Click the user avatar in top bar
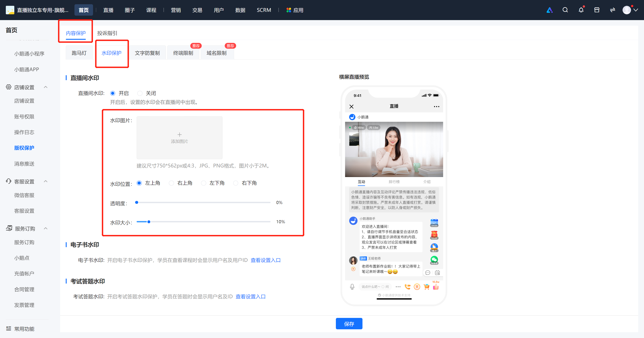 [627, 10]
